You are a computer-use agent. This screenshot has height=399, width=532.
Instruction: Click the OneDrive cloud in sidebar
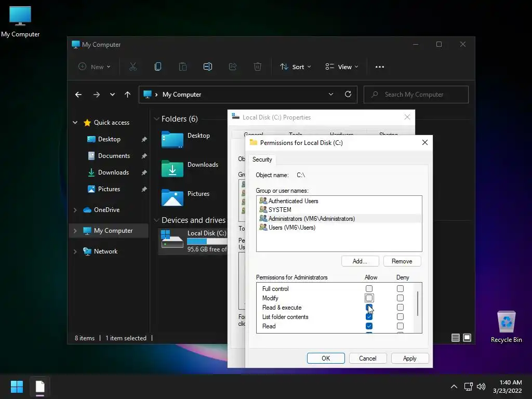click(x=87, y=210)
